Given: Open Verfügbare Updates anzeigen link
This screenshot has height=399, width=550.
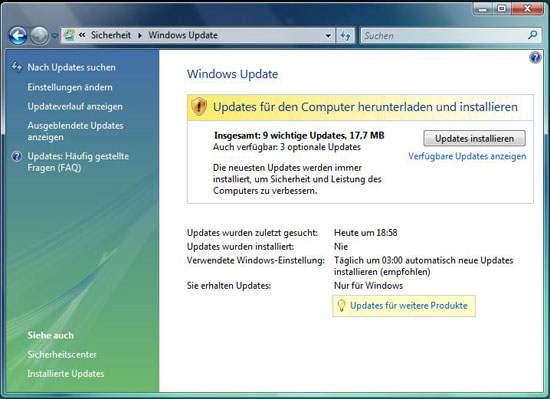Looking at the screenshot, I should [467, 156].
